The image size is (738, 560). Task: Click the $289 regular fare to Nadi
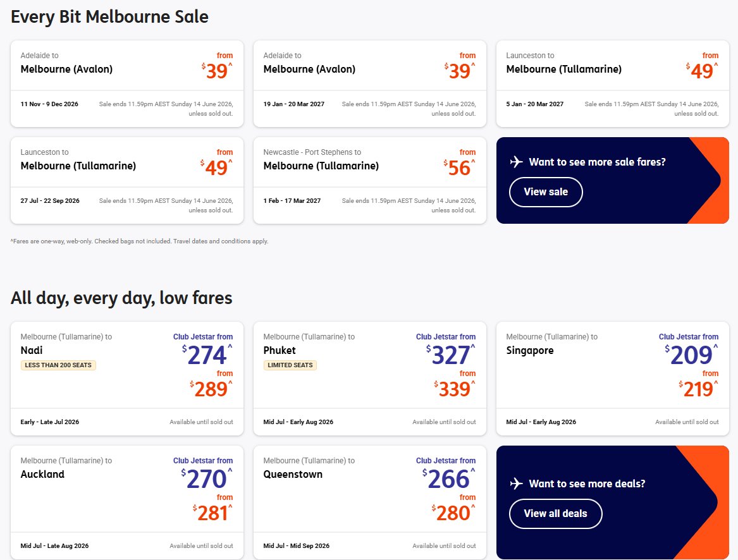(211, 389)
